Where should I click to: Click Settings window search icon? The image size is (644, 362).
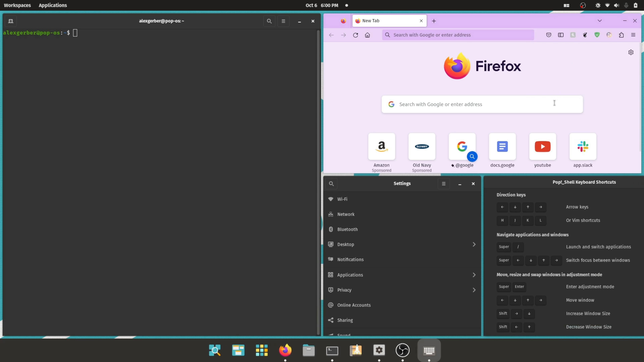point(331,184)
